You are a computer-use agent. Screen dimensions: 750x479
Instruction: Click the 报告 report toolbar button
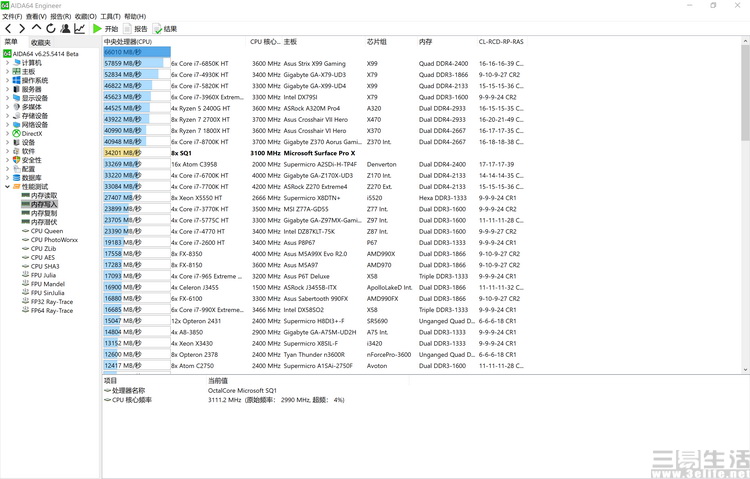click(135, 29)
